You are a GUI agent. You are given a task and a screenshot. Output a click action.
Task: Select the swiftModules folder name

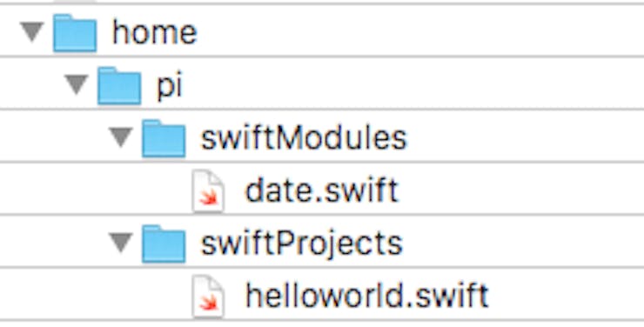[x=304, y=138]
